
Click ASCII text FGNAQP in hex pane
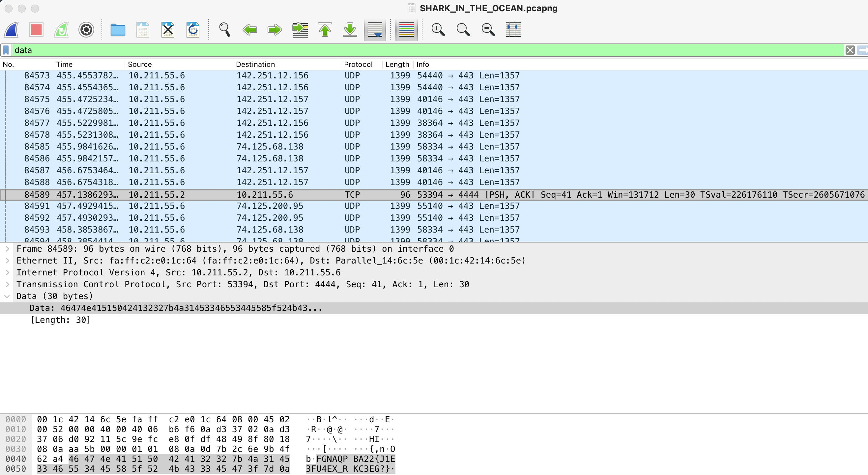(x=332, y=459)
